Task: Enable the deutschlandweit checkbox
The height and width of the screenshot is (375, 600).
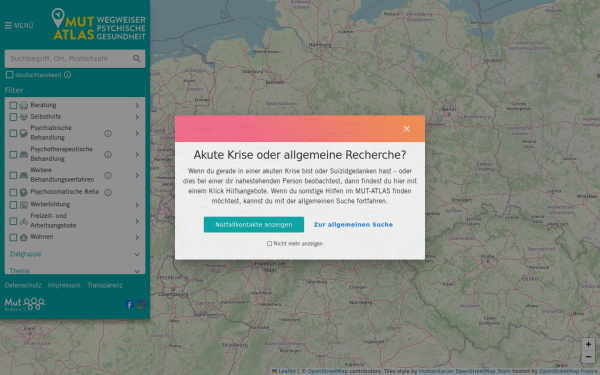Action: (x=10, y=75)
